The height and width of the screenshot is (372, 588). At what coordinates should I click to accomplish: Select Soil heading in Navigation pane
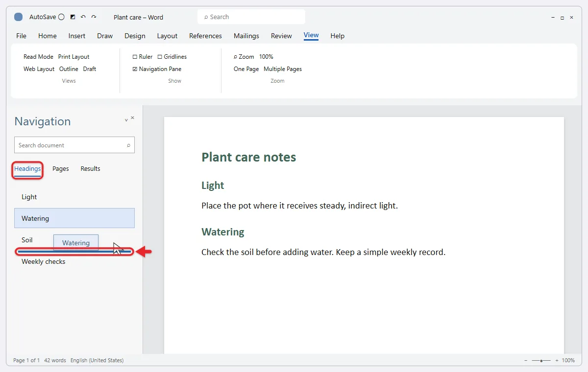(27, 240)
